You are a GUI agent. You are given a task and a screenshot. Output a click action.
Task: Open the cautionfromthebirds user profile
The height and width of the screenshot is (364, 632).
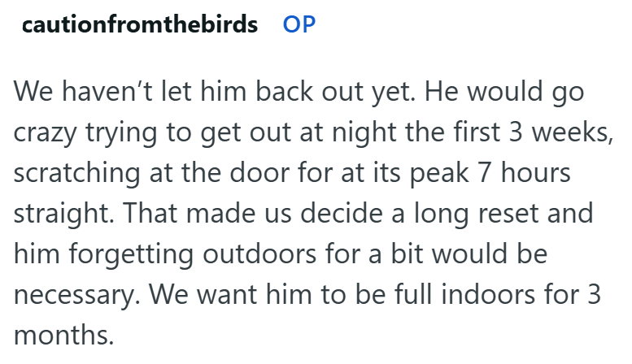pyautogui.click(x=139, y=25)
